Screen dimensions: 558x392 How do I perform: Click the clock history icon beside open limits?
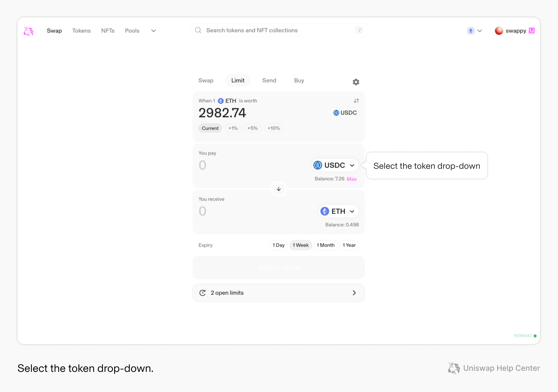(x=202, y=293)
